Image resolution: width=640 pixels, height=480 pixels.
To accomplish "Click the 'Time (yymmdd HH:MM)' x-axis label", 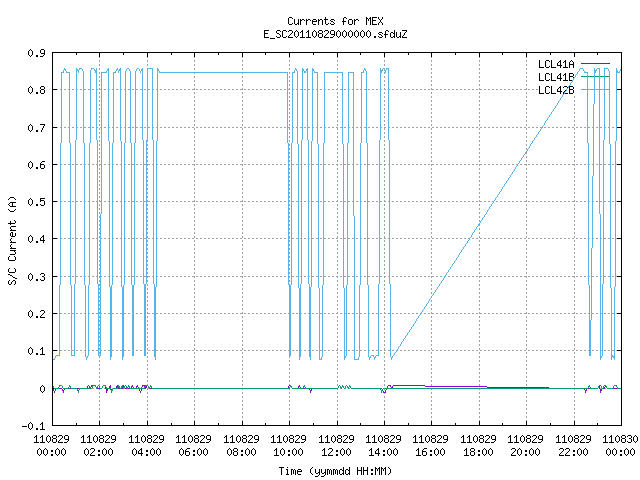I will coord(335,471).
